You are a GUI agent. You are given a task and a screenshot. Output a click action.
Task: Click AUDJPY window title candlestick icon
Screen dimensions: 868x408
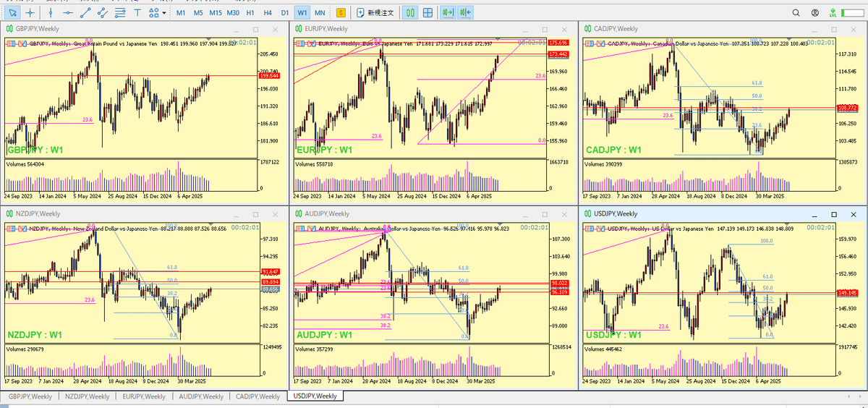click(x=298, y=213)
